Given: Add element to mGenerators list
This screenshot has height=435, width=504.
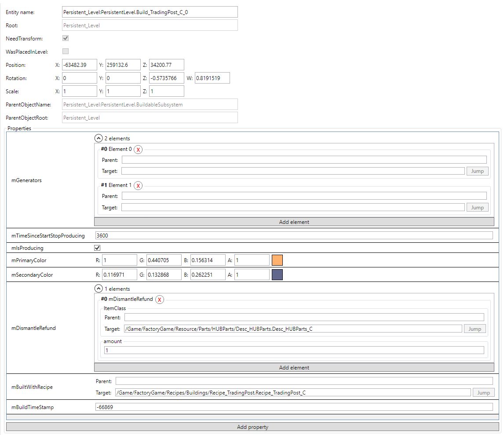Looking at the screenshot, I should (294, 222).
